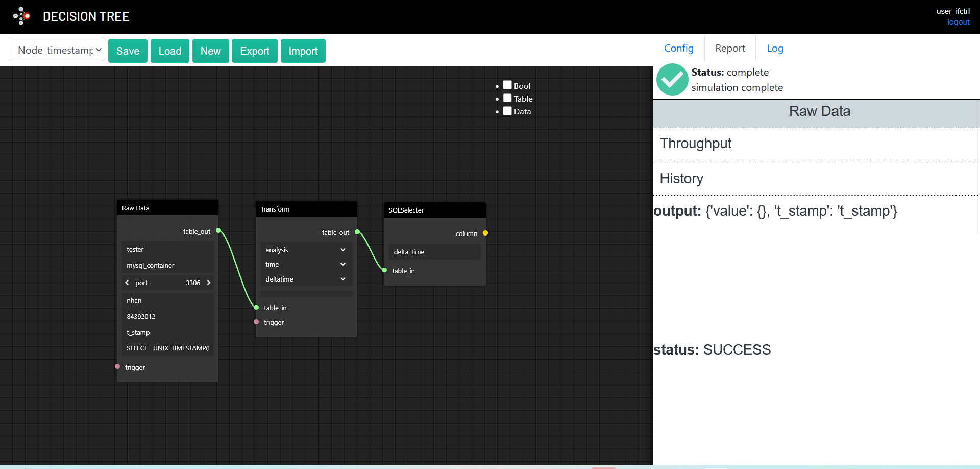Click the tester input field
Viewport: 980px width, 469px height.
167,249
